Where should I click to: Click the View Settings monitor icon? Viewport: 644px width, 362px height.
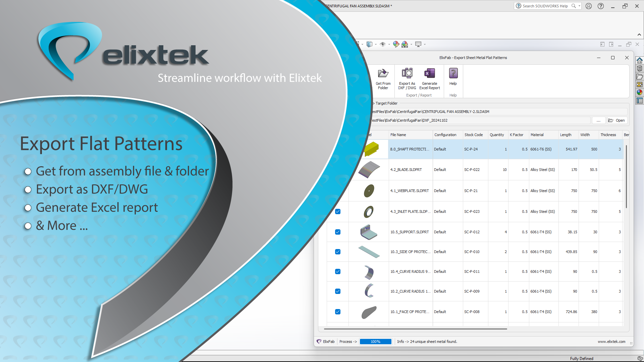pyautogui.click(x=418, y=44)
